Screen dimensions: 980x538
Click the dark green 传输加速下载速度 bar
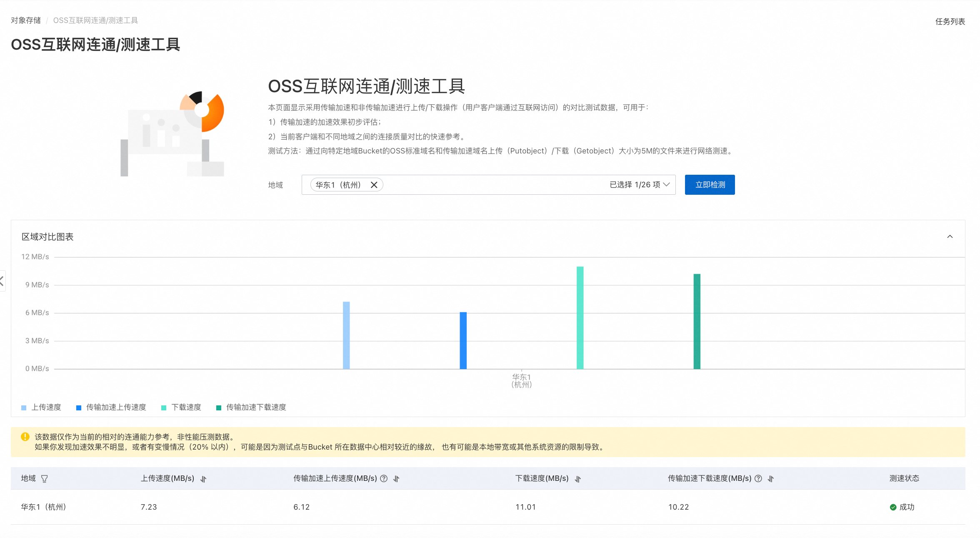tap(697, 322)
